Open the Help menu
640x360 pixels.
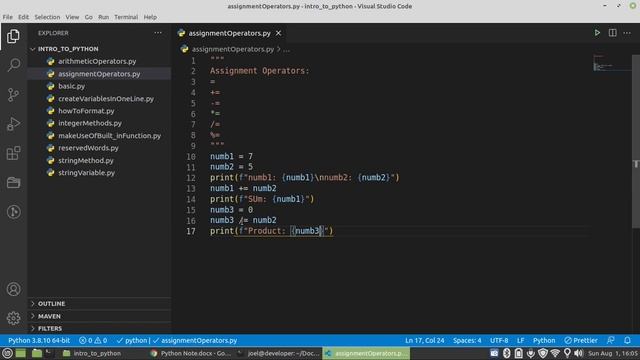(150, 17)
